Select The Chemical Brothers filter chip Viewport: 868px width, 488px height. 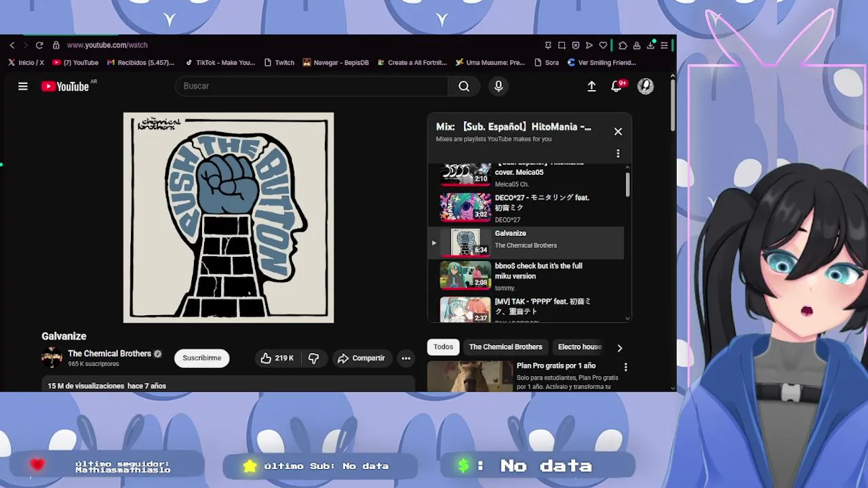[x=506, y=347]
